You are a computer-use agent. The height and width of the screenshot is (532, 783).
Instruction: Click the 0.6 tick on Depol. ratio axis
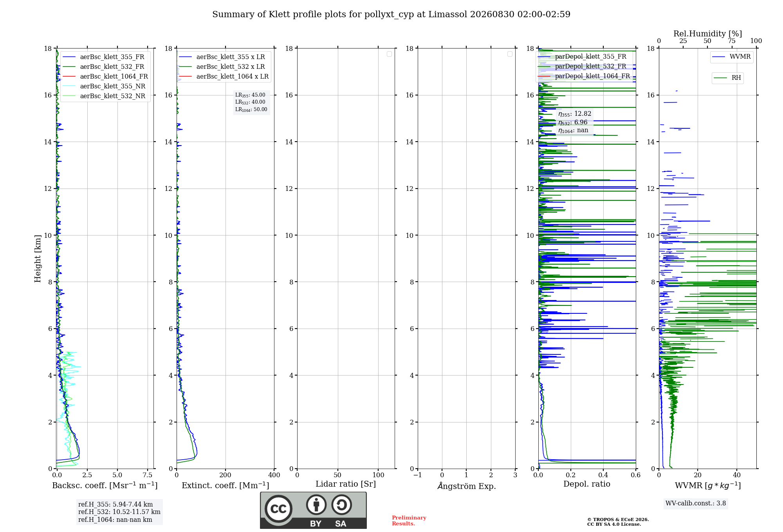point(636,475)
